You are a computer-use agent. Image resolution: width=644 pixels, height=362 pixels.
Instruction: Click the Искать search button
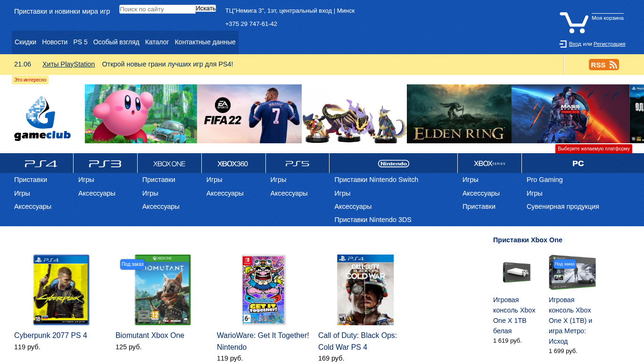click(x=206, y=8)
